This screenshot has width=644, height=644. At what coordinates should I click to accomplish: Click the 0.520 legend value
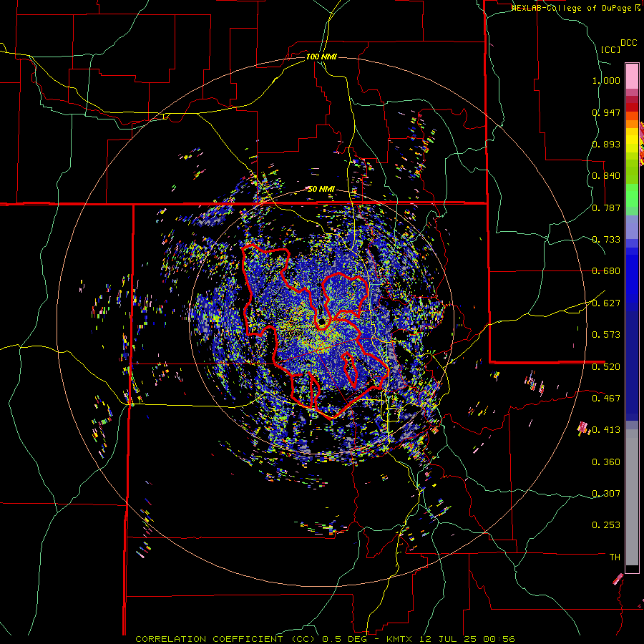[606, 367]
